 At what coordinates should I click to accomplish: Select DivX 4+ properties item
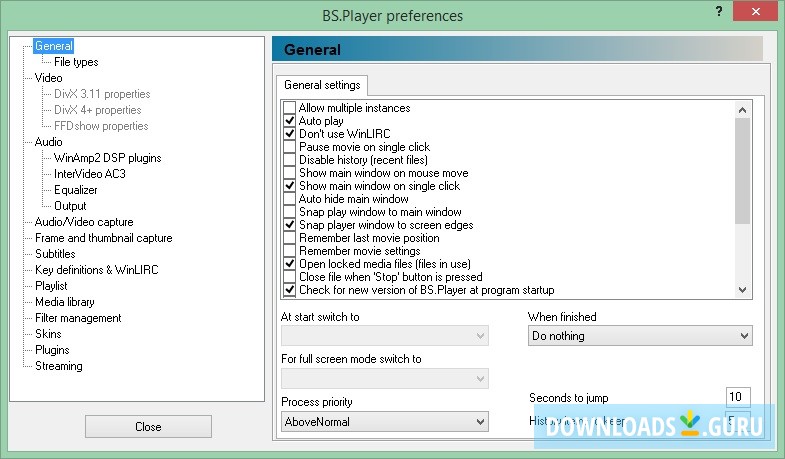pos(98,110)
